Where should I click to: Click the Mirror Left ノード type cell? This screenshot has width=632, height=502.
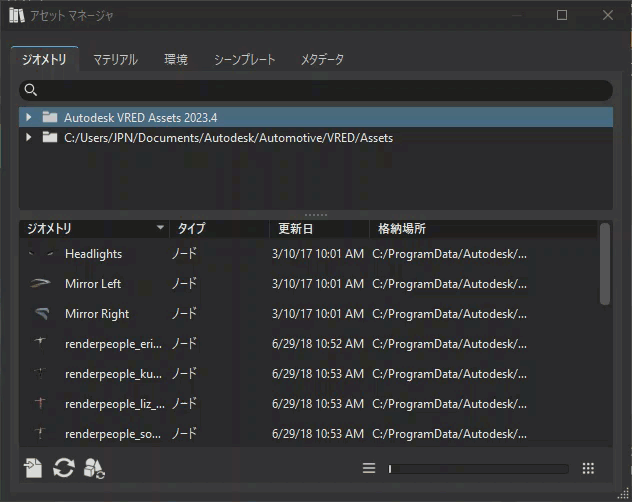coord(184,283)
